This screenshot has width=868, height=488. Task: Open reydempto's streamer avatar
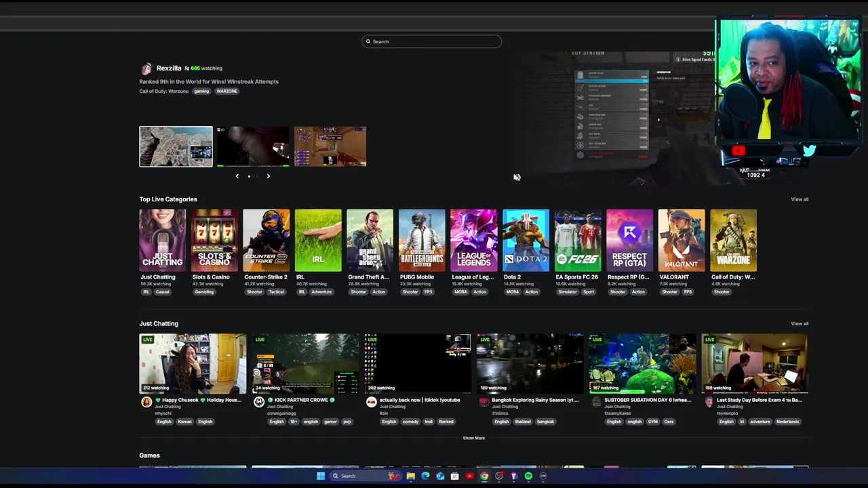(x=709, y=402)
